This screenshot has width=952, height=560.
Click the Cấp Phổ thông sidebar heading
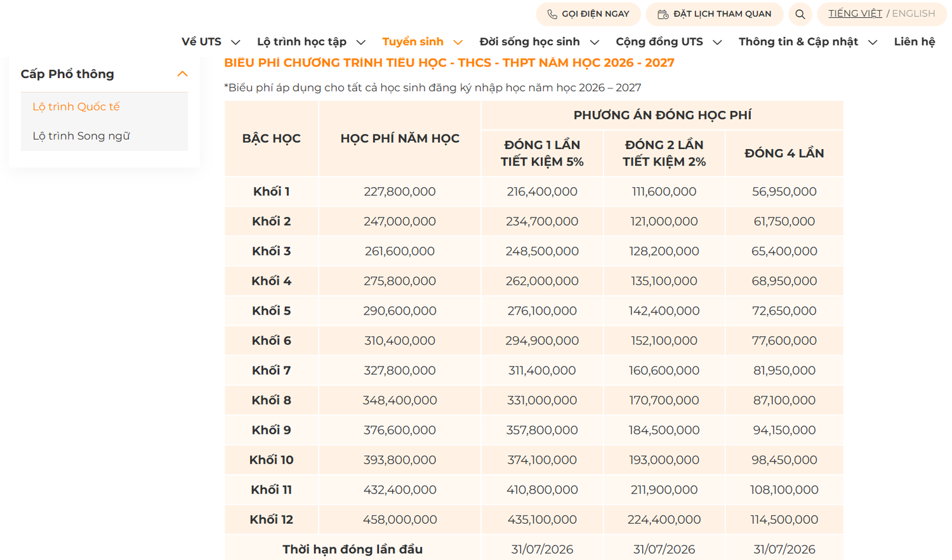67,74
